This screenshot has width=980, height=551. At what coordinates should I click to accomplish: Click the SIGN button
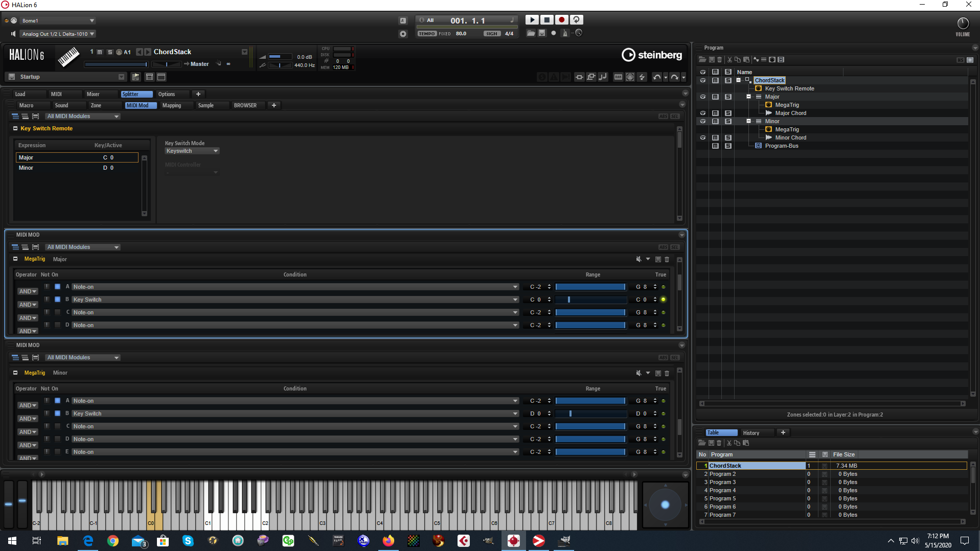[491, 34]
